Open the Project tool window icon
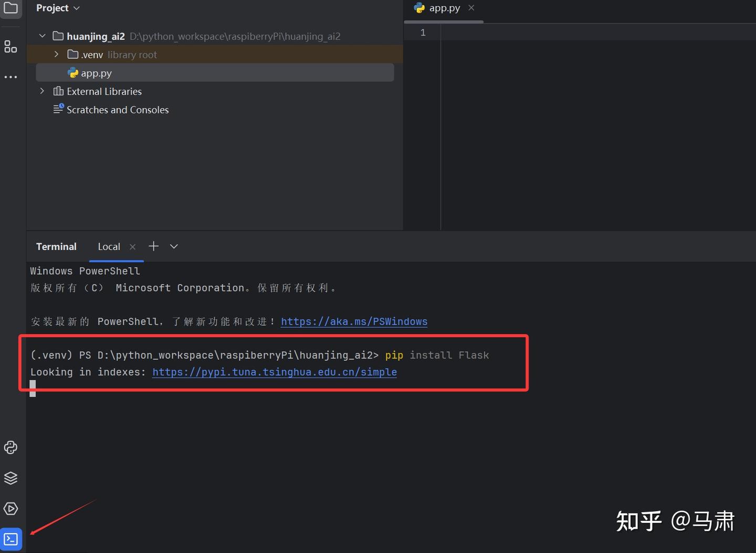This screenshot has width=756, height=553. [10, 9]
